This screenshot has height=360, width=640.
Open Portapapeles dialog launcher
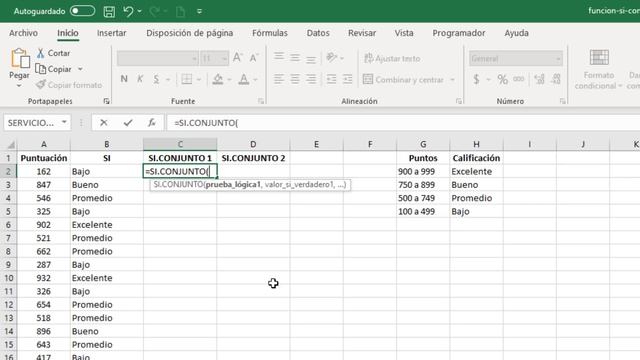click(x=107, y=101)
